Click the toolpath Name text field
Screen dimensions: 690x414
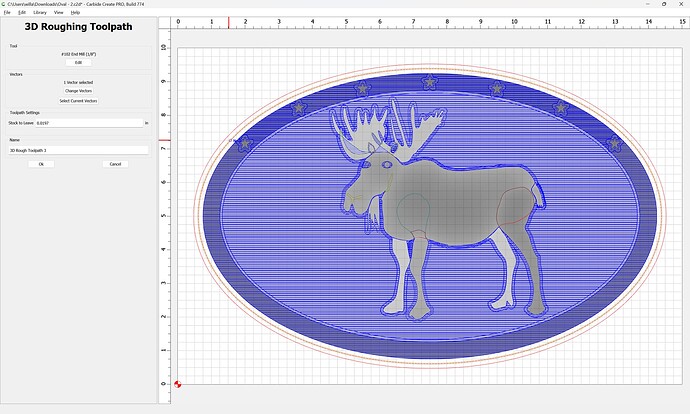(x=78, y=150)
